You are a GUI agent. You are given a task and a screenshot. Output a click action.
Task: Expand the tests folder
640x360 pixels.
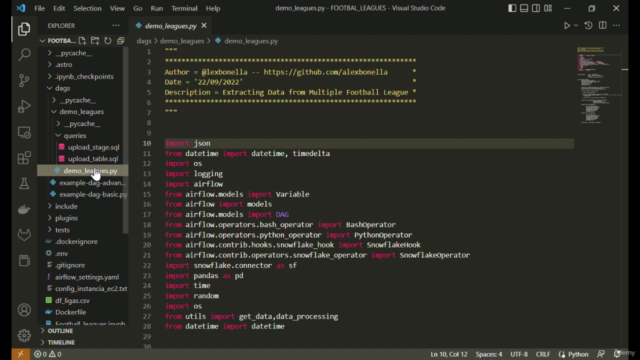click(62, 230)
